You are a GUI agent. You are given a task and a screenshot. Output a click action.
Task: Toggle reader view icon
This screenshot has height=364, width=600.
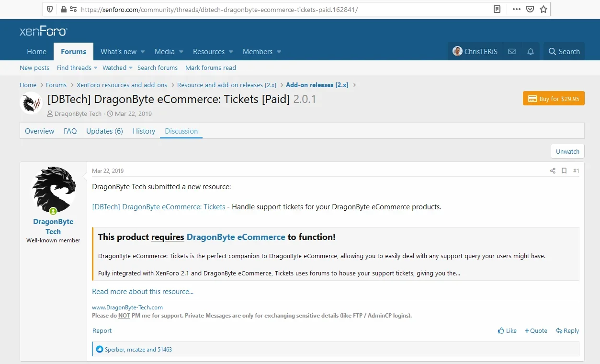point(497,9)
